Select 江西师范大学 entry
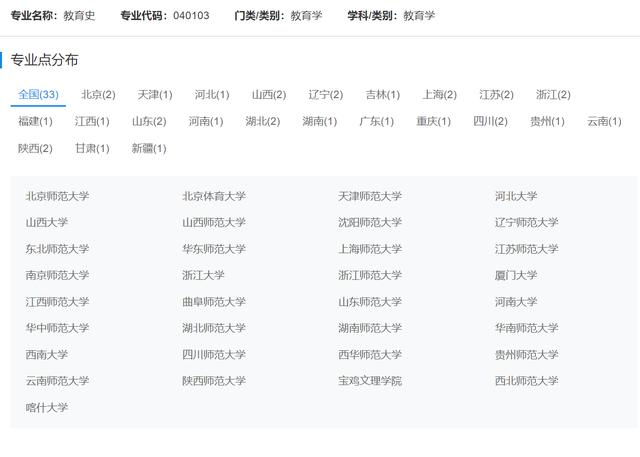This screenshot has width=640, height=457. pyautogui.click(x=57, y=302)
